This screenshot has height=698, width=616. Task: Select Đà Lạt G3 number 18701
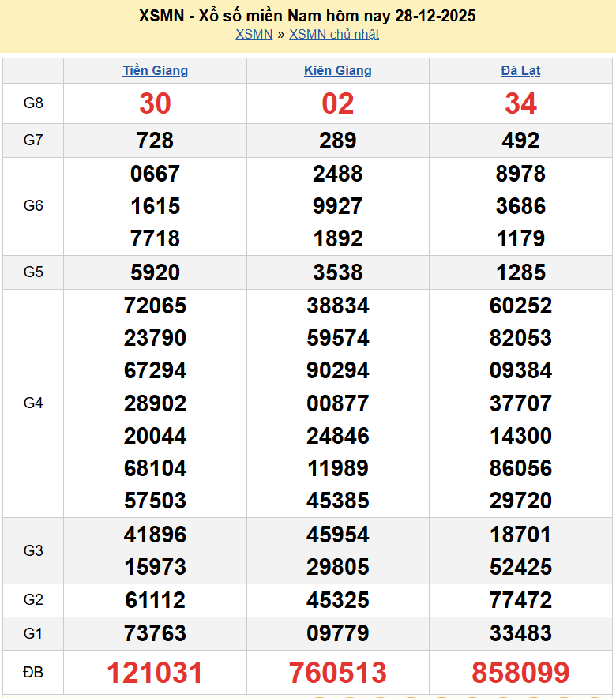coord(520,535)
